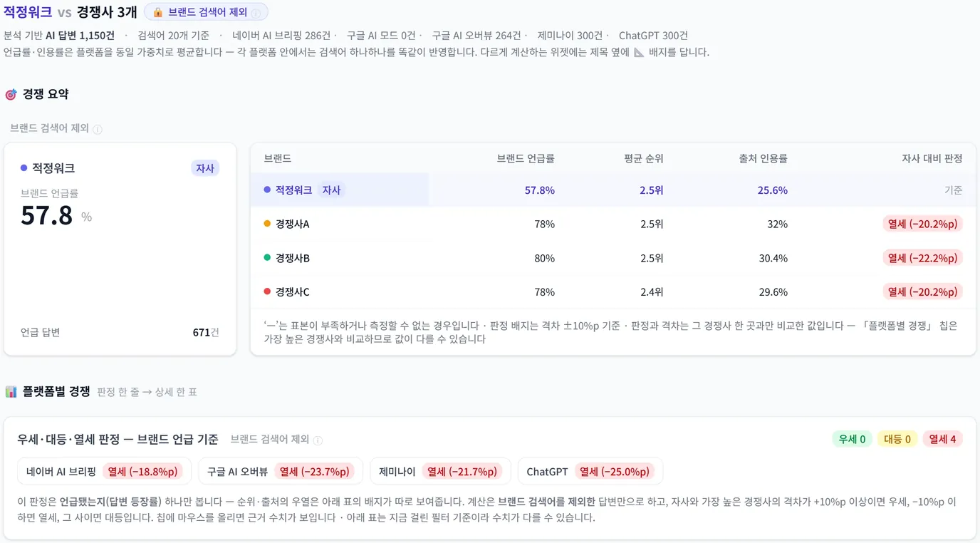Click the red 열세 4 badge
Viewport: 980px width, 543px height.
942,439
